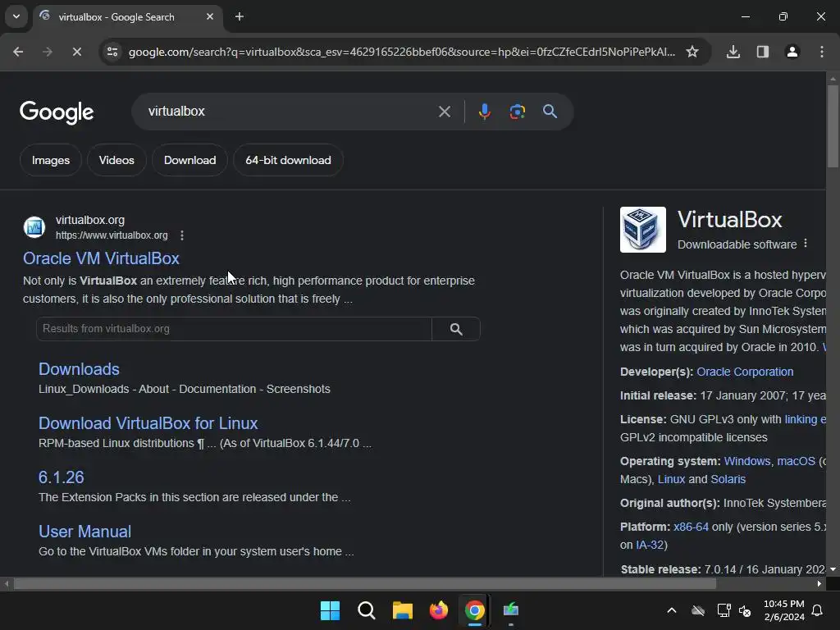Click the Chrome taskbar icon

click(x=475, y=610)
